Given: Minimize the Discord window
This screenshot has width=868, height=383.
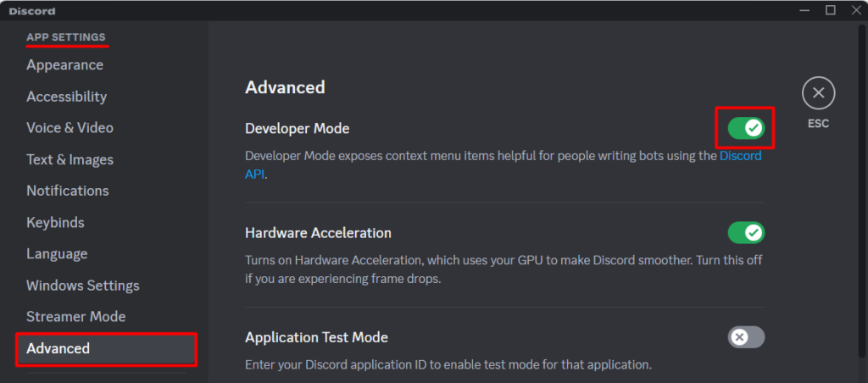Looking at the screenshot, I should click(804, 10).
